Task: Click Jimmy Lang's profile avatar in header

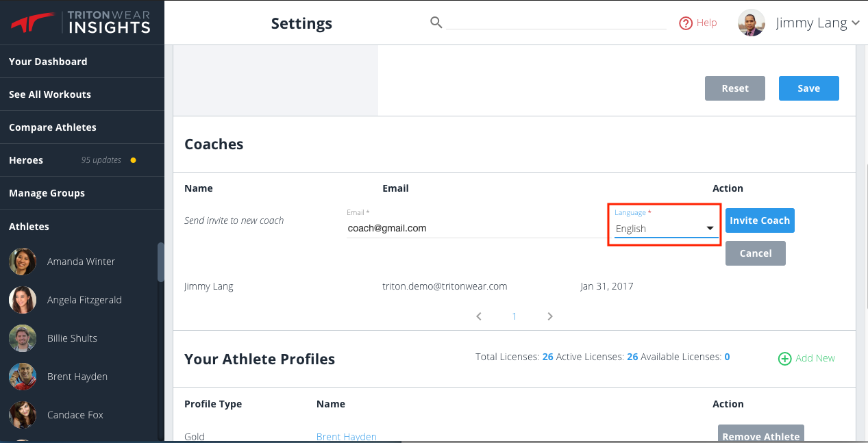Action: (x=752, y=23)
